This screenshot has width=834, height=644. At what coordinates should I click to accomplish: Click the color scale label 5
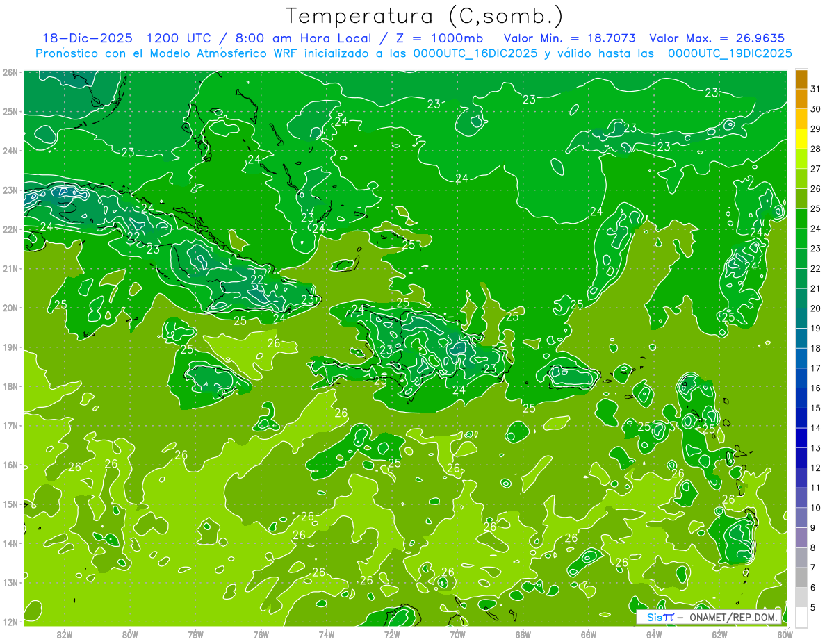coord(813,607)
